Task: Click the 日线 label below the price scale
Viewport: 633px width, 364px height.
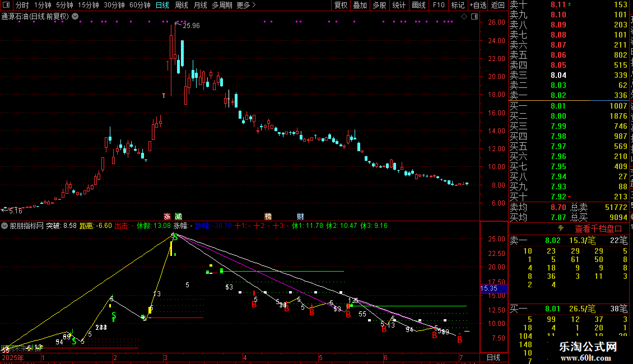Action: pyautogui.click(x=494, y=357)
